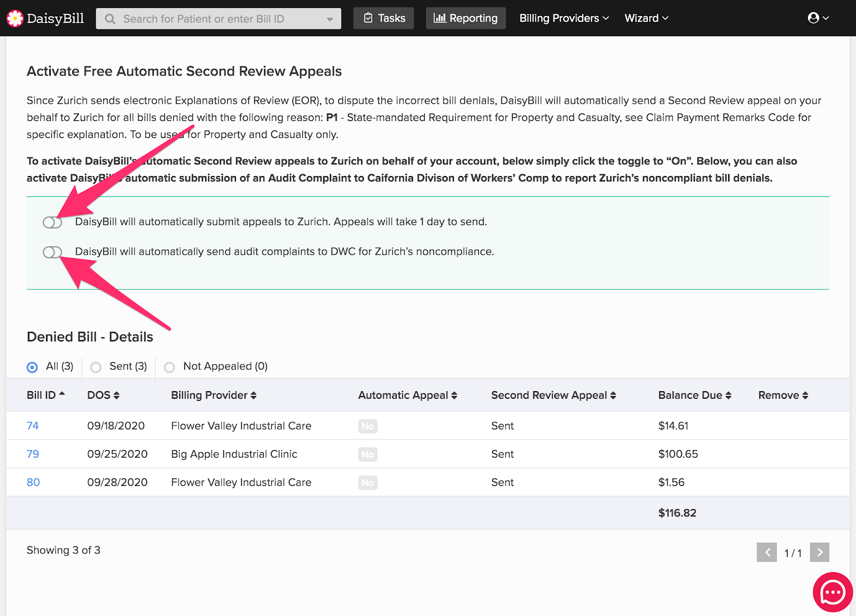Go to the next results page
856x616 pixels.
point(820,552)
